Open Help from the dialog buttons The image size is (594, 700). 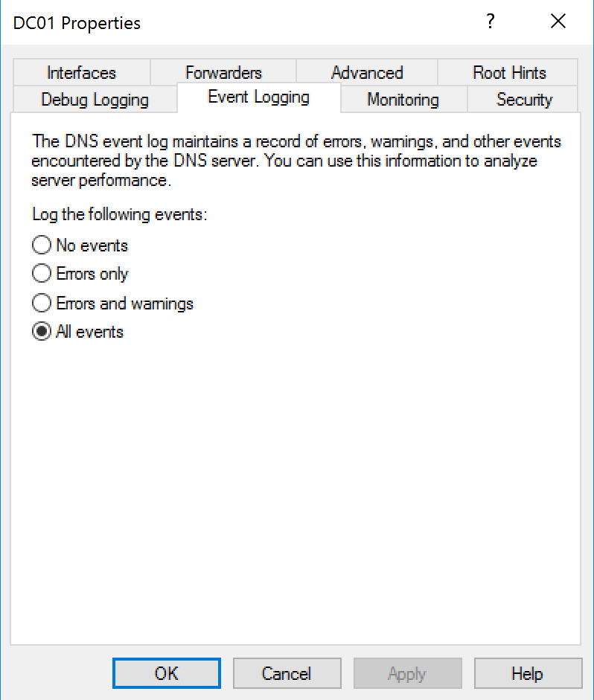coord(528,673)
